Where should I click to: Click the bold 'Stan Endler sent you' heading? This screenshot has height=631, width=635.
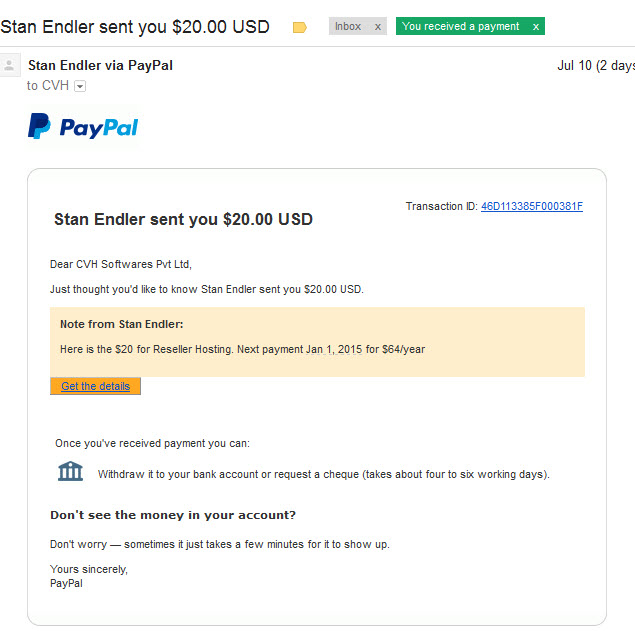[x=183, y=219]
